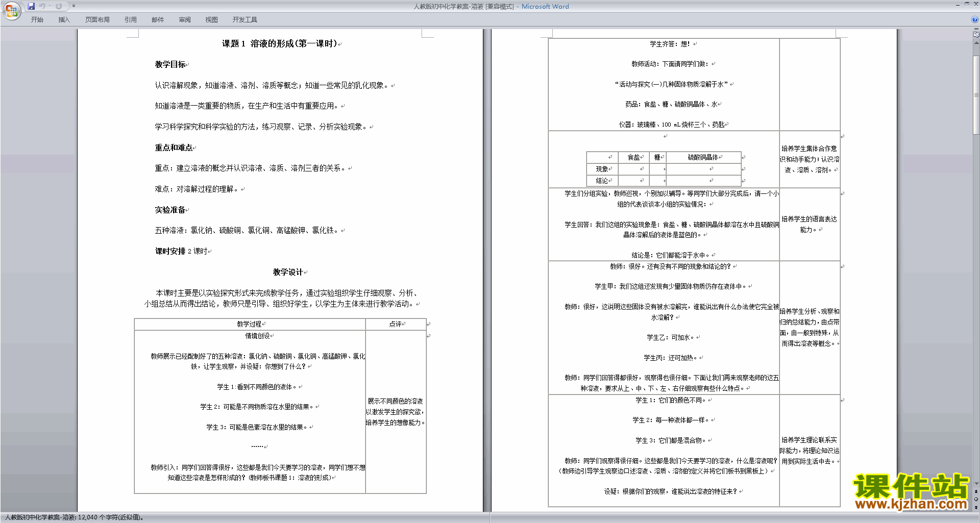Image resolution: width=980 pixels, height=523 pixels.
Task: Click the 教学设计 heading
Action: pyautogui.click(x=288, y=272)
